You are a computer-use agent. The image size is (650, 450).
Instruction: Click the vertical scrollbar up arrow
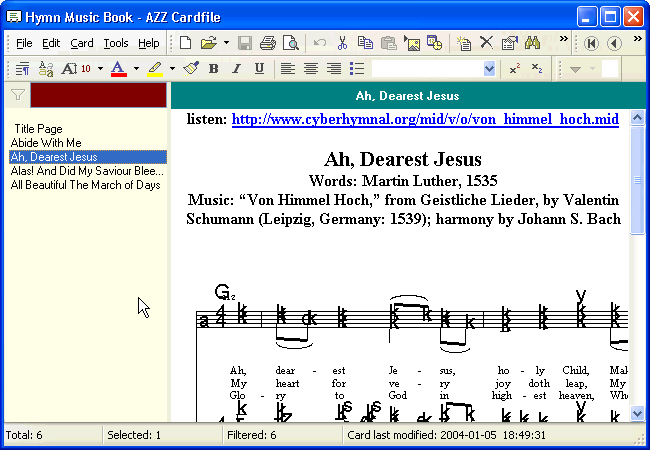tap(637, 119)
